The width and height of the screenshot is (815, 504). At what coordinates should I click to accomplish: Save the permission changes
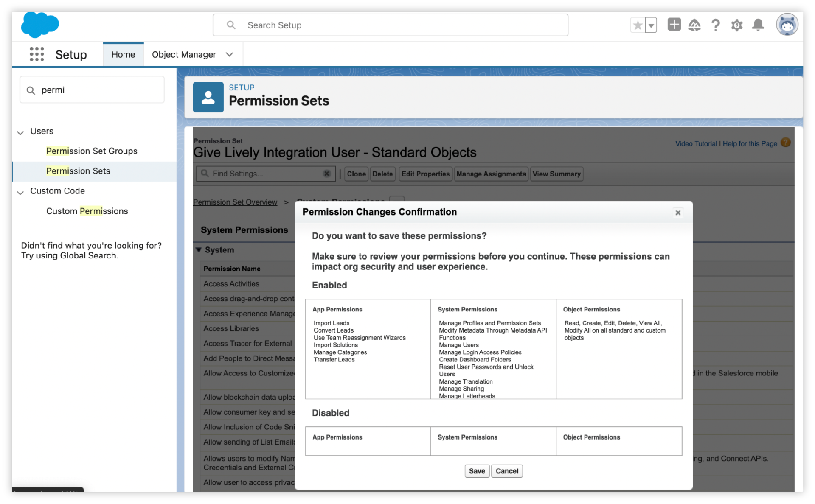[x=477, y=471]
